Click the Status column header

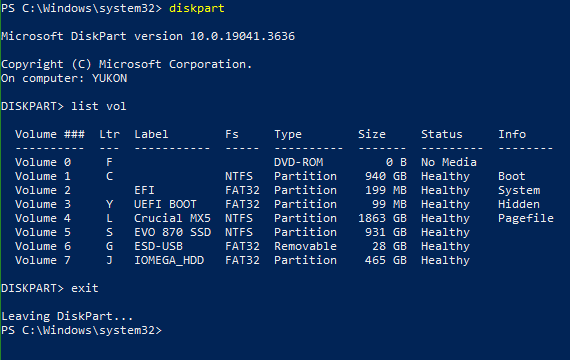click(x=442, y=134)
